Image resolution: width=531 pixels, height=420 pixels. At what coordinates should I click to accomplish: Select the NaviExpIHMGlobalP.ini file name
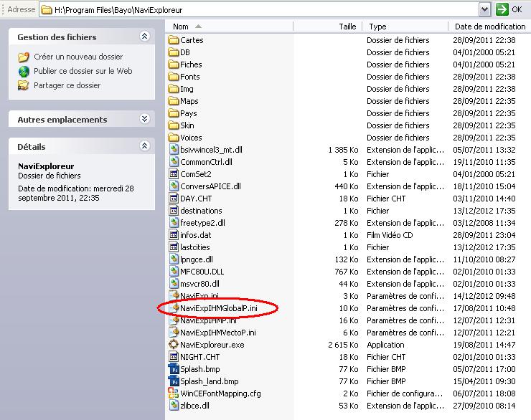tap(219, 308)
